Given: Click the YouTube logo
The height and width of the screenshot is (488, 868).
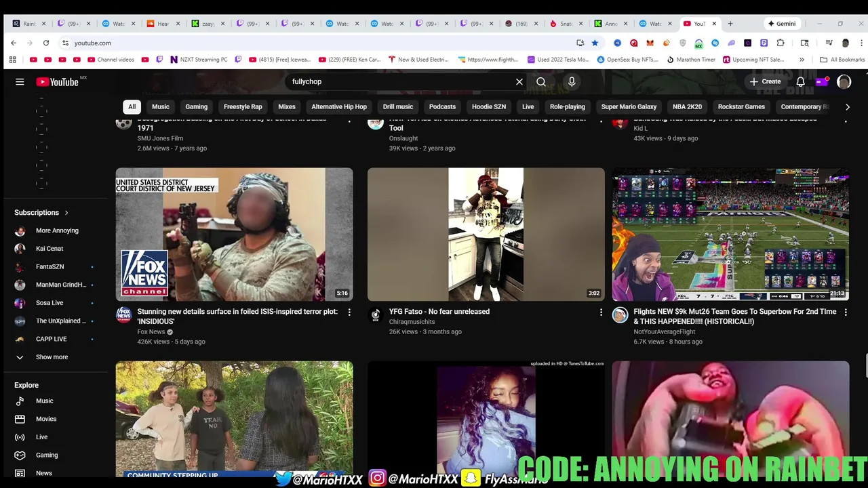Looking at the screenshot, I should pos(58,81).
